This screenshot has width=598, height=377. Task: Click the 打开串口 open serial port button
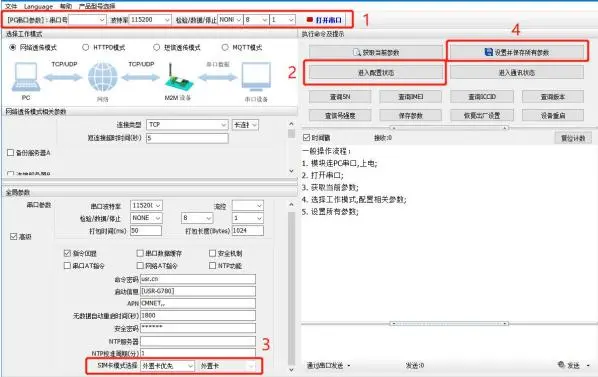tap(325, 20)
